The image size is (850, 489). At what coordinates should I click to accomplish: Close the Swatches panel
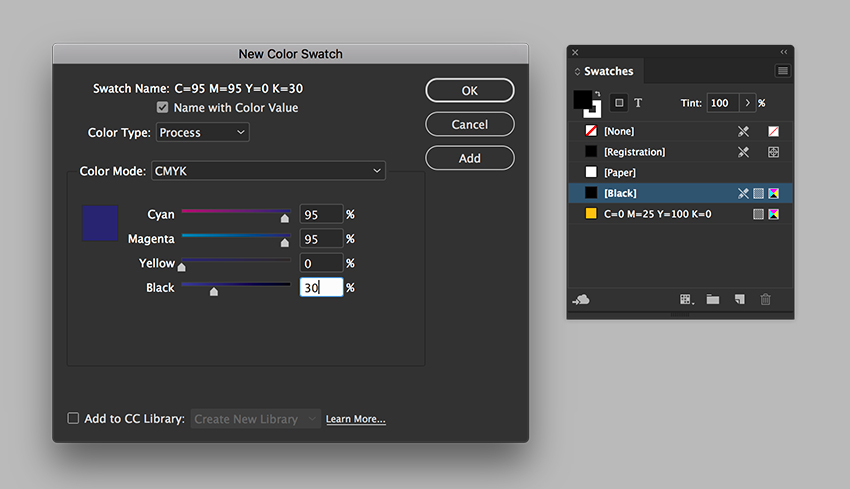point(575,53)
